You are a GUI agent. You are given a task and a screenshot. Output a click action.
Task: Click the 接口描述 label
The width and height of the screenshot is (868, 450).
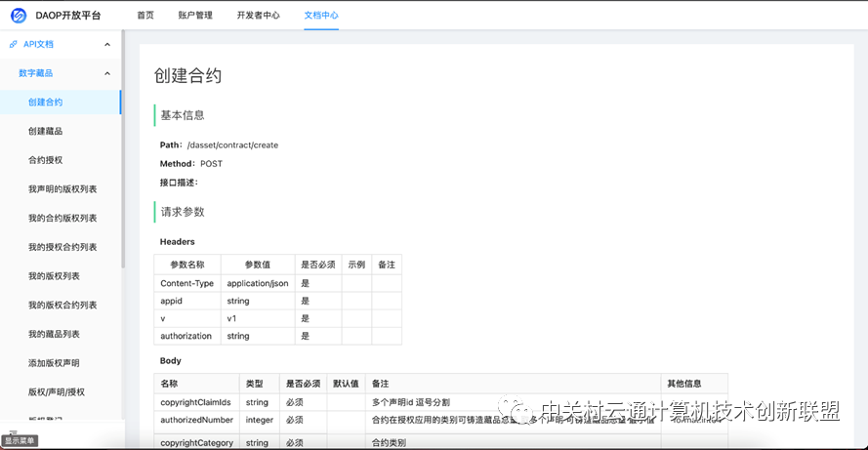179,183
